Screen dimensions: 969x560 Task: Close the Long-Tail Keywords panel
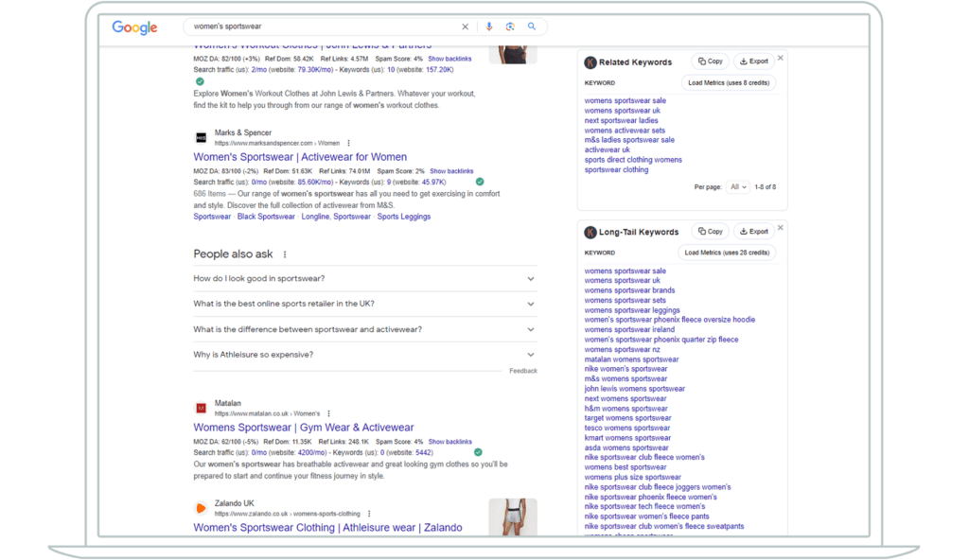coord(781,228)
